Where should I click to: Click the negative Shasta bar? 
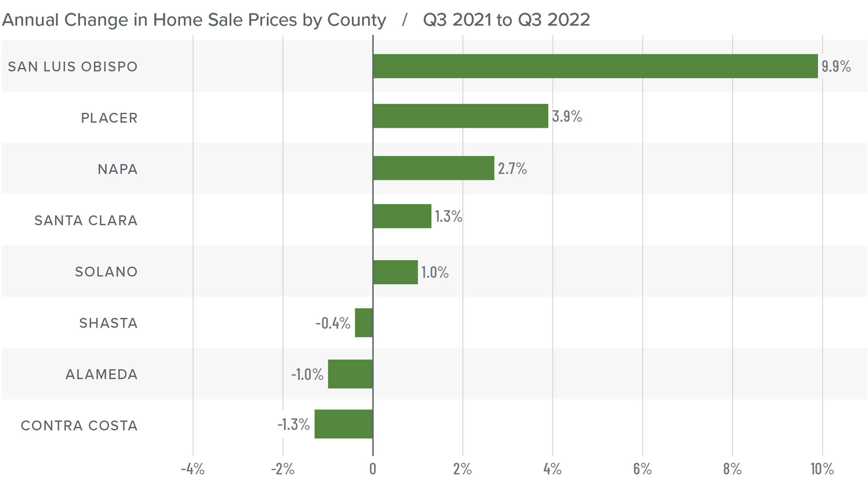click(x=363, y=323)
